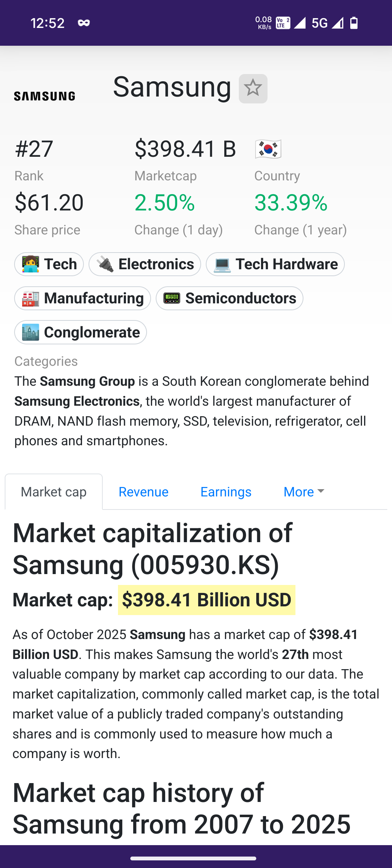This screenshot has width=392, height=868.
Task: Tap the highlighted $398.41 Billion USD value
Action: [x=207, y=600]
